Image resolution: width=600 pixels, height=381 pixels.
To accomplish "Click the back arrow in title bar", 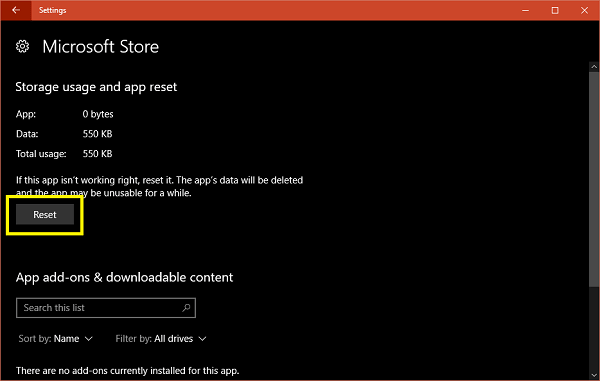I will tap(16, 10).
